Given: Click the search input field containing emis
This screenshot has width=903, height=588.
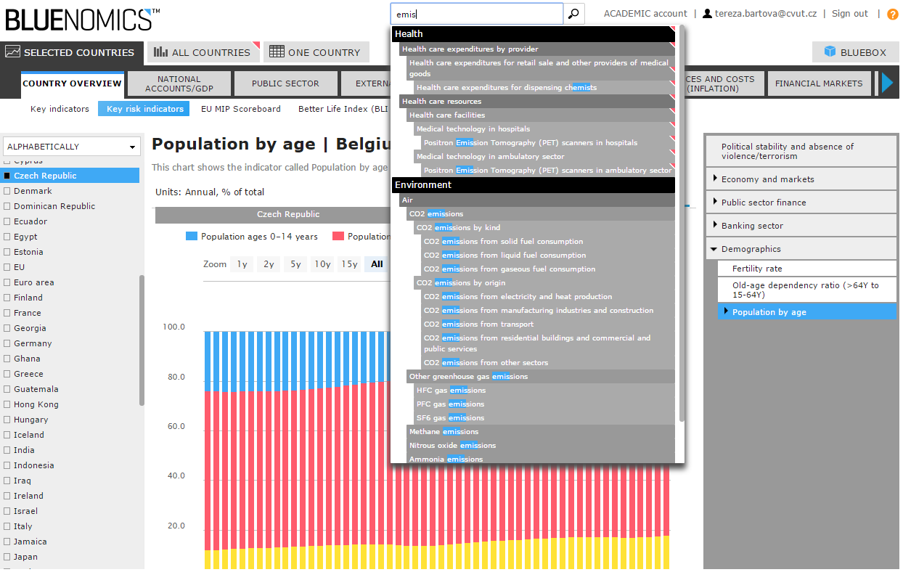Looking at the screenshot, I should (x=477, y=14).
